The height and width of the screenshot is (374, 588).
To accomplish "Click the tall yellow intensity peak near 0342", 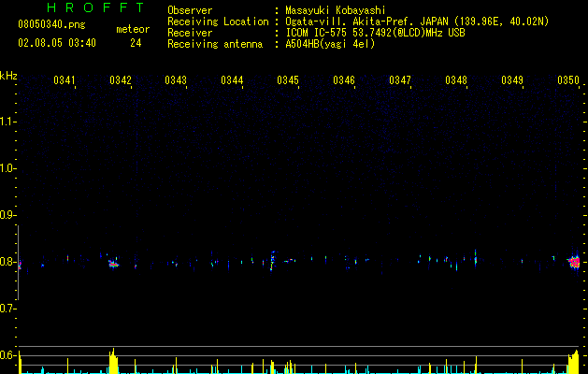I will [113, 361].
